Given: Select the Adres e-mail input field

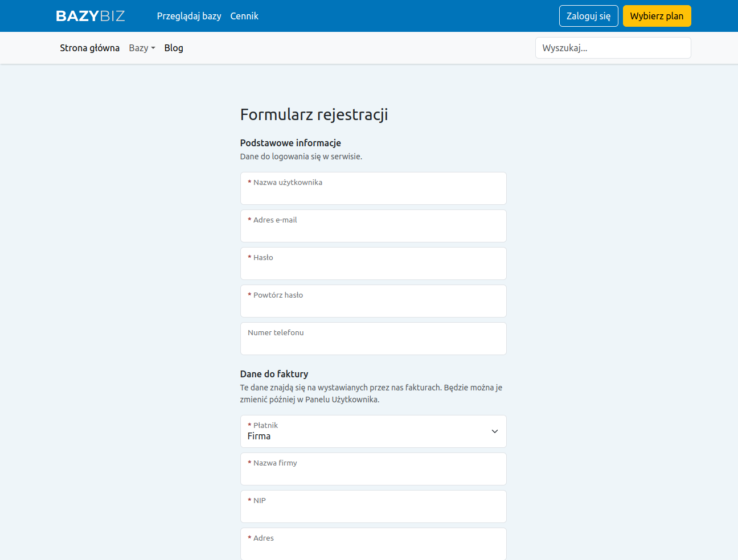Looking at the screenshot, I should click(374, 226).
